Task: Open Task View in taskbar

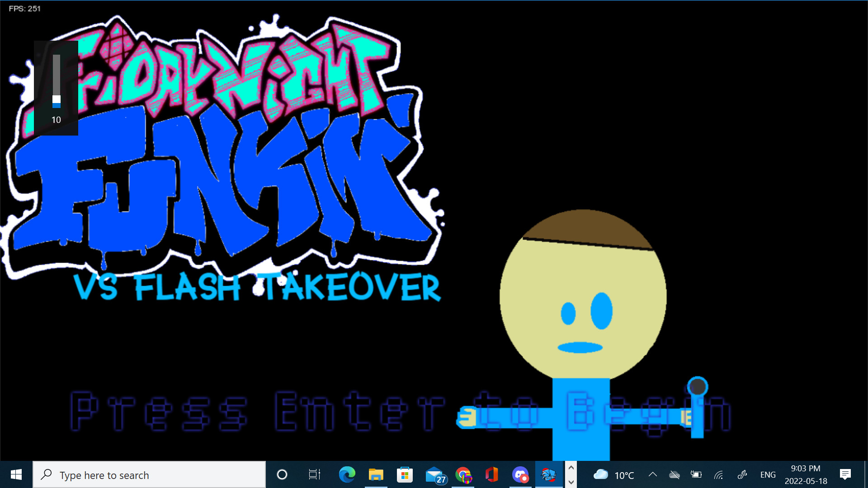Action: coord(314,474)
